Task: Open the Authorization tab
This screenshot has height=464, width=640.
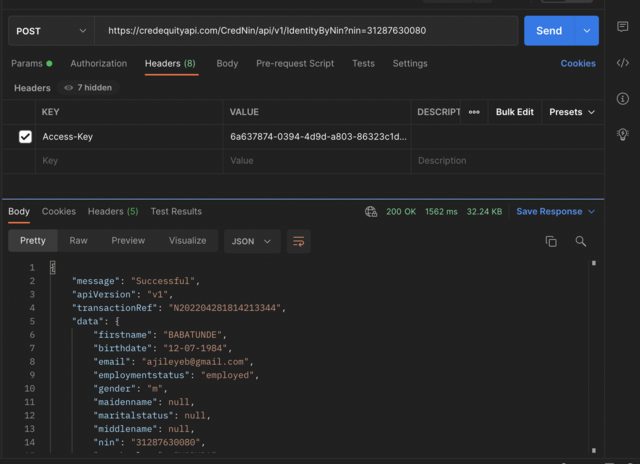Action: (x=98, y=64)
